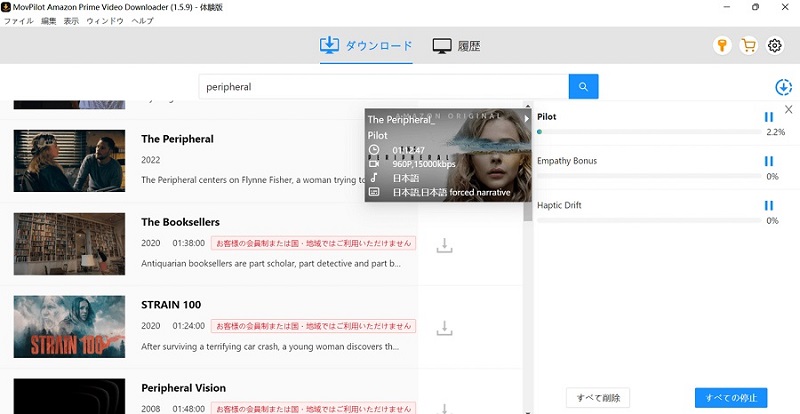Open the ファイル menu

pyautogui.click(x=18, y=21)
